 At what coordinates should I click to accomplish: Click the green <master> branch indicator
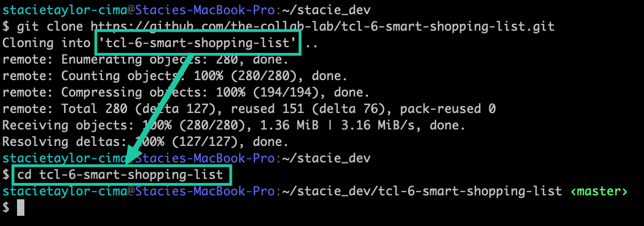[599, 191]
